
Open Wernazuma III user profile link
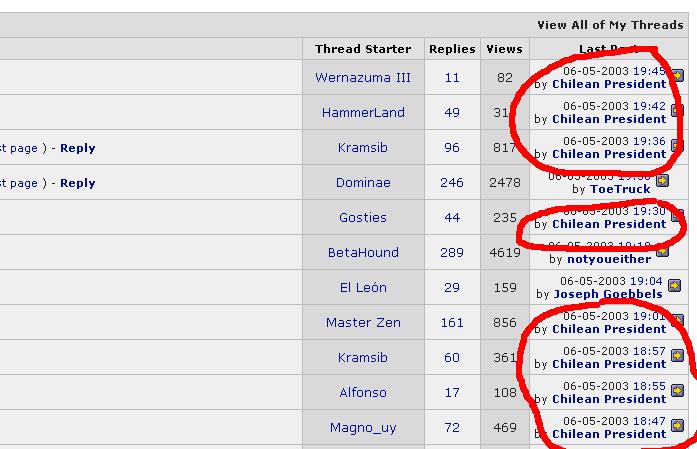[363, 78]
